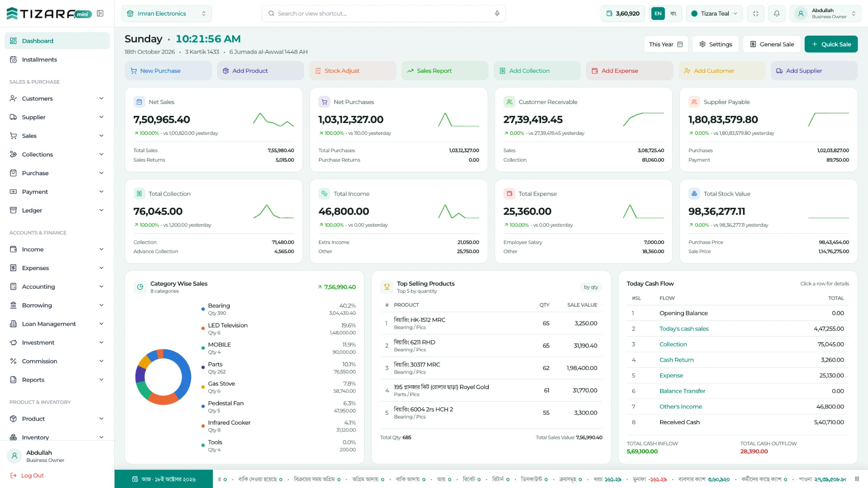Open Installments from the sidebar
868x488 pixels.
57,59
